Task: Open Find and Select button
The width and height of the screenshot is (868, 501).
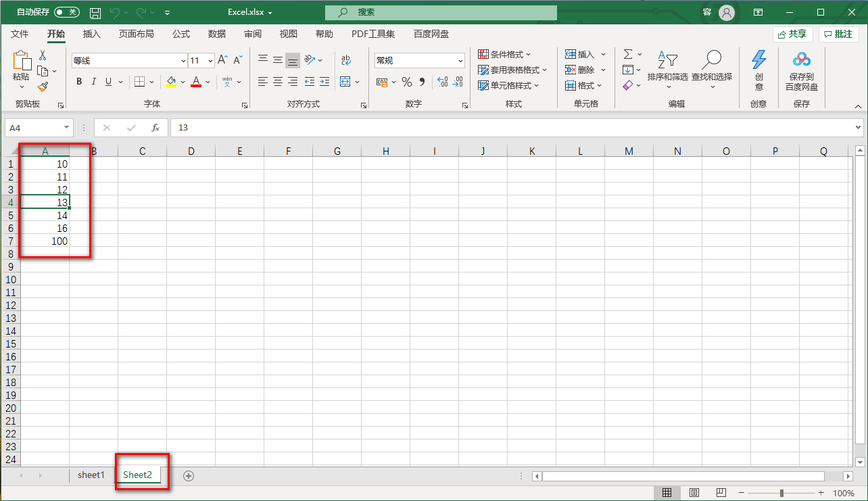Action: coord(711,70)
